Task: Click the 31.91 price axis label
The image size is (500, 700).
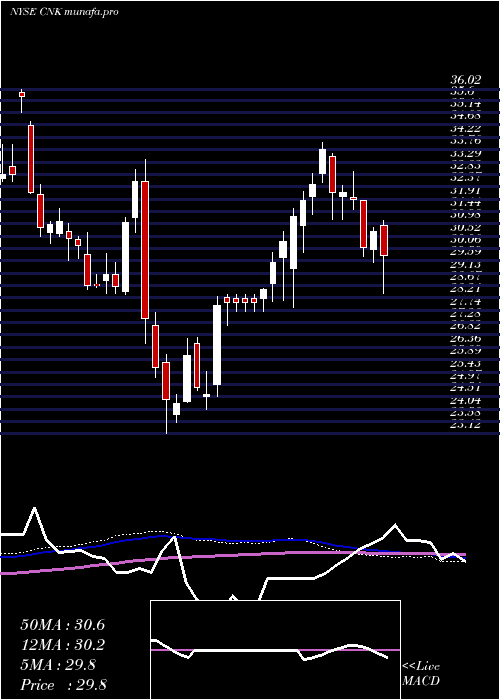Action: (x=466, y=191)
